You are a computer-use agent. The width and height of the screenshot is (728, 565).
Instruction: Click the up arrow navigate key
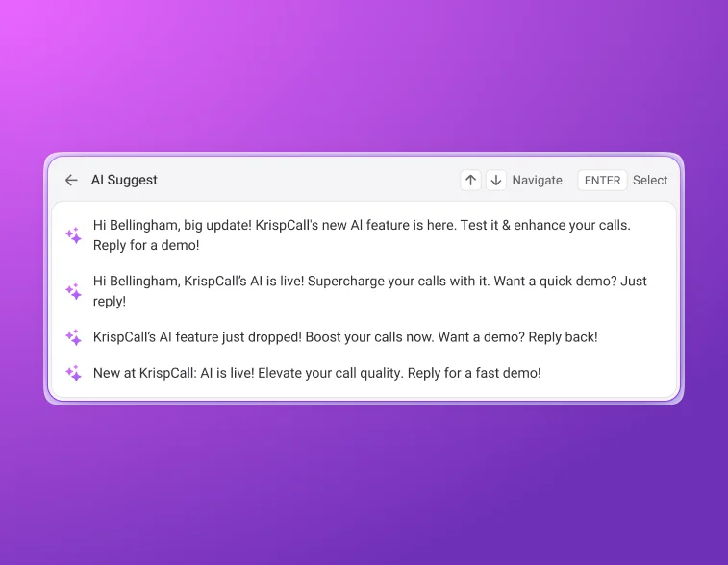(470, 180)
